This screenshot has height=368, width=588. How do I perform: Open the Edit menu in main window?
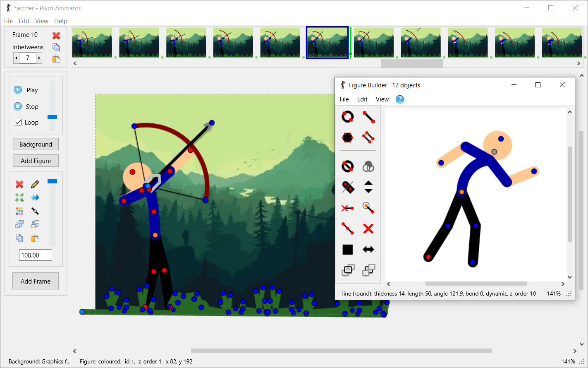click(24, 21)
